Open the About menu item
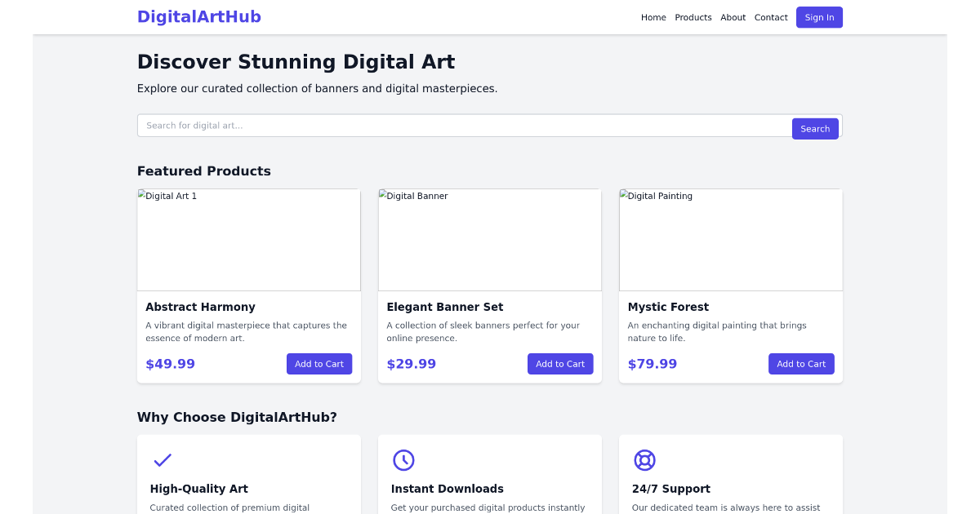The width and height of the screenshot is (980, 514). pos(733,17)
